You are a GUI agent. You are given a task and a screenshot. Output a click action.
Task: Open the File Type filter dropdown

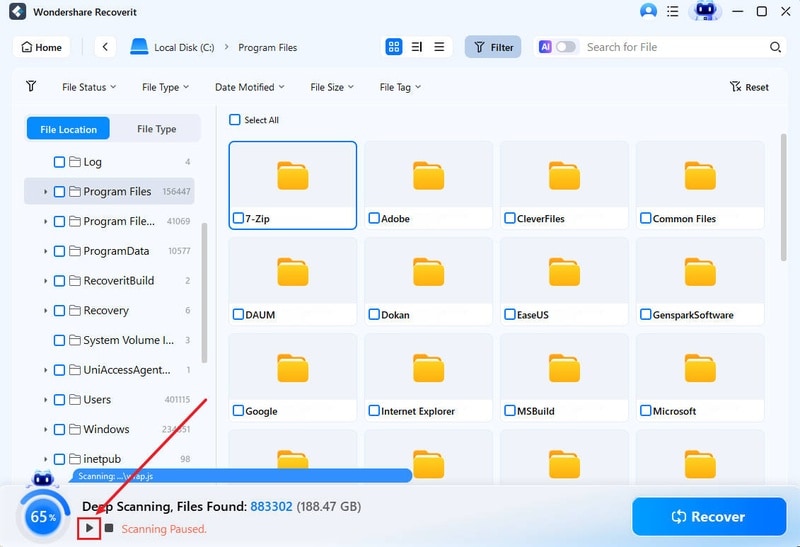[165, 87]
